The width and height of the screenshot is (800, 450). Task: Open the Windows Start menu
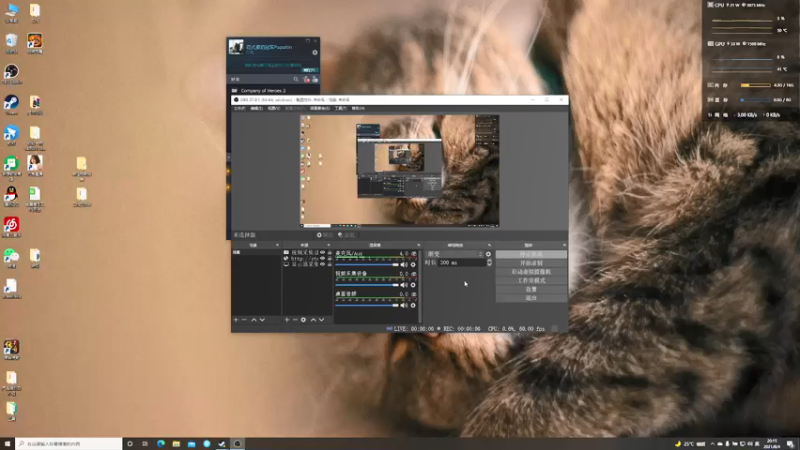[x=7, y=444]
